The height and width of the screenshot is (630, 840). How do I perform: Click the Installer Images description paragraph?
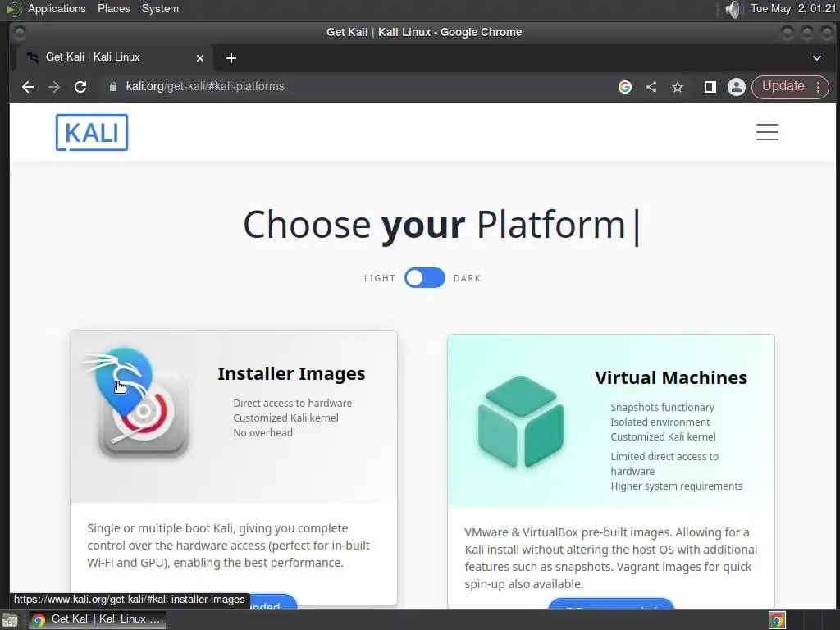click(229, 546)
